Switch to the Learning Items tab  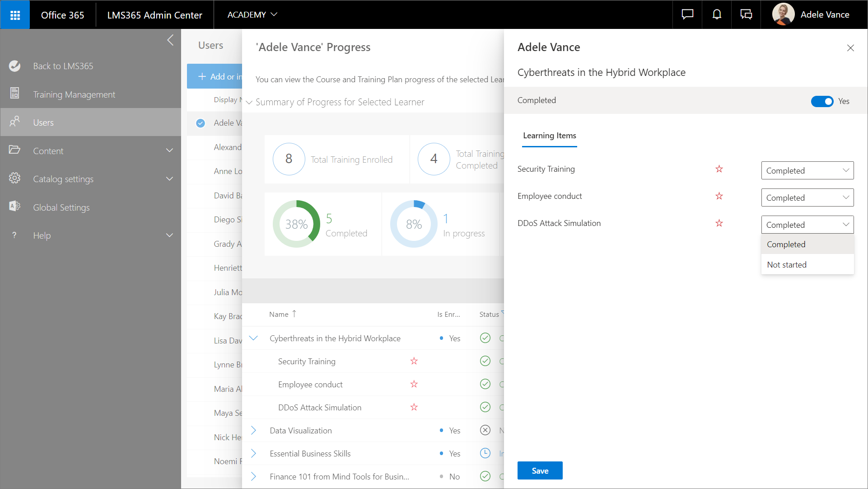[x=549, y=136]
